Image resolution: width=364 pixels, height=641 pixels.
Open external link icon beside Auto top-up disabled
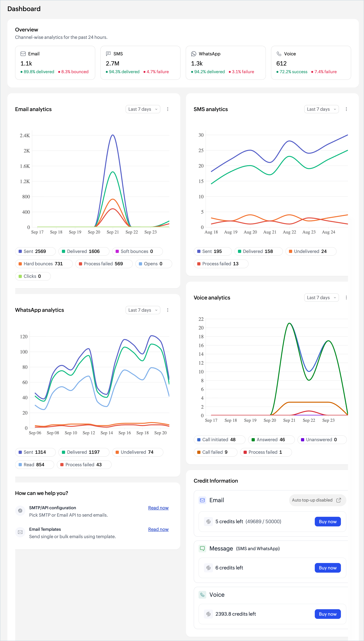[339, 500]
